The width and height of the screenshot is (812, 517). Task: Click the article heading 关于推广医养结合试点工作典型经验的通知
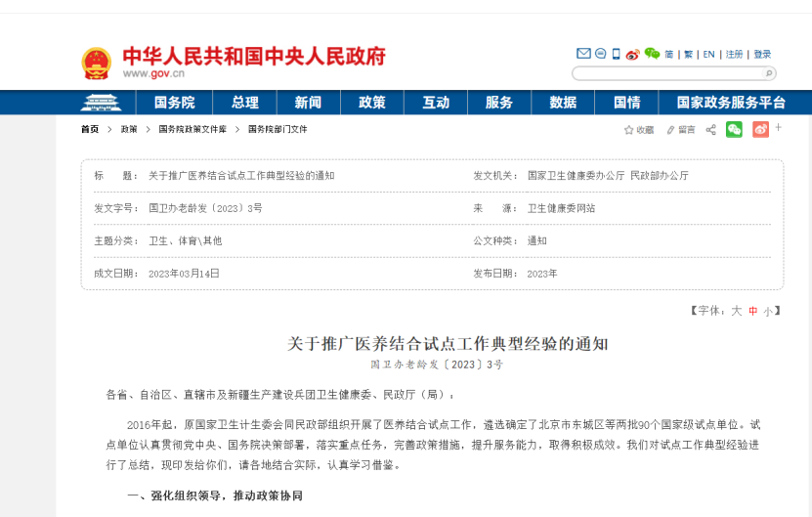pos(448,344)
